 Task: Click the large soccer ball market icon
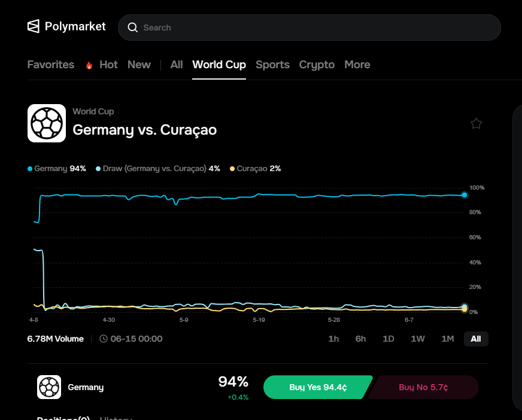pos(47,123)
